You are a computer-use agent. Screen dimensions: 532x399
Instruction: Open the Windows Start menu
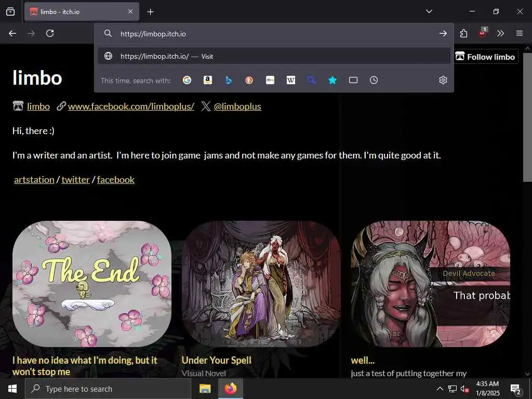click(x=12, y=389)
